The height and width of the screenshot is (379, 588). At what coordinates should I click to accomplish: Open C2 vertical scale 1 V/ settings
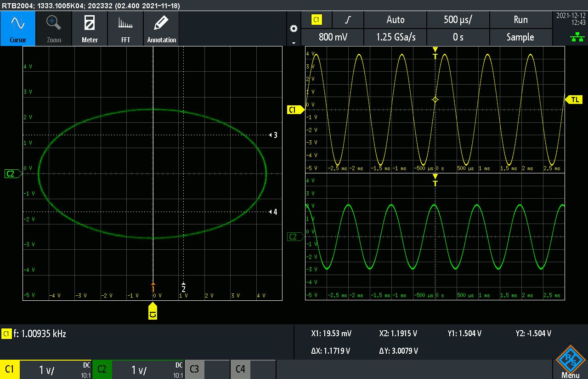point(148,369)
